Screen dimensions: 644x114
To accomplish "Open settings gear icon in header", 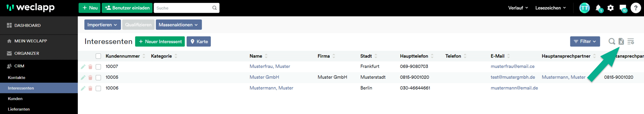I will (x=611, y=8).
